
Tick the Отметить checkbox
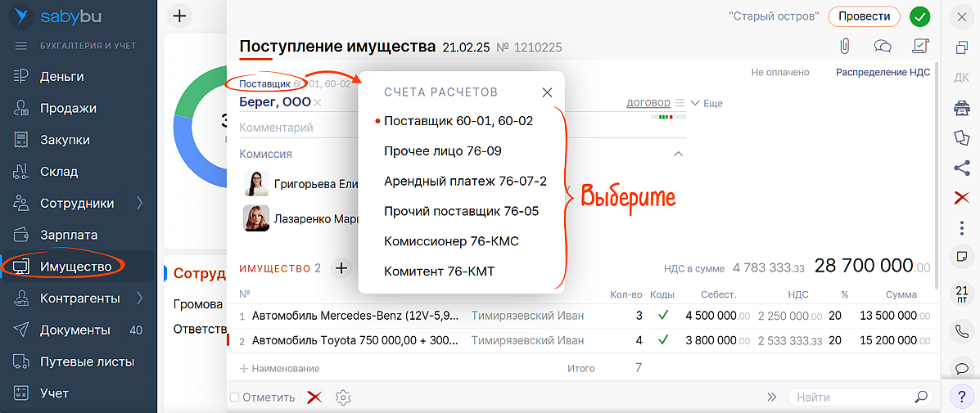point(235,397)
